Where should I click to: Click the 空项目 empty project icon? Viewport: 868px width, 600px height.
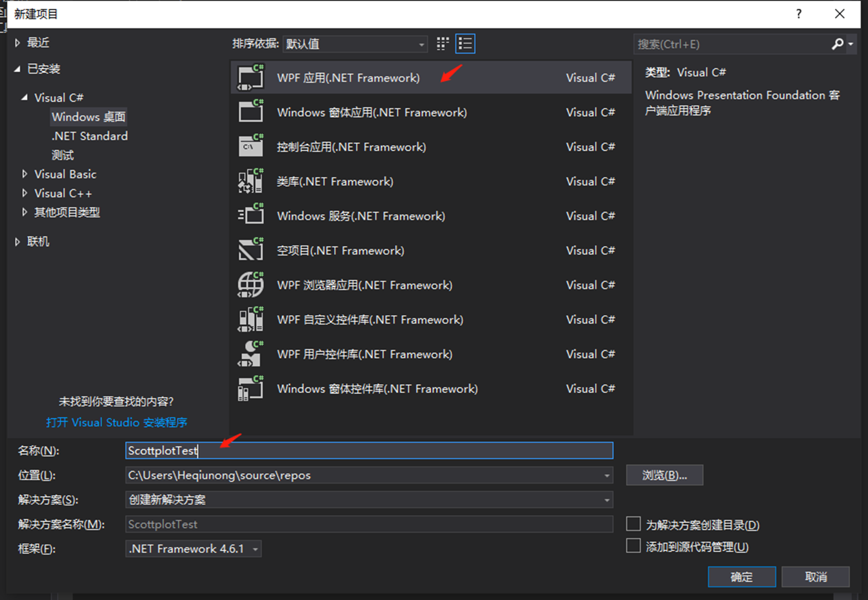[251, 250]
